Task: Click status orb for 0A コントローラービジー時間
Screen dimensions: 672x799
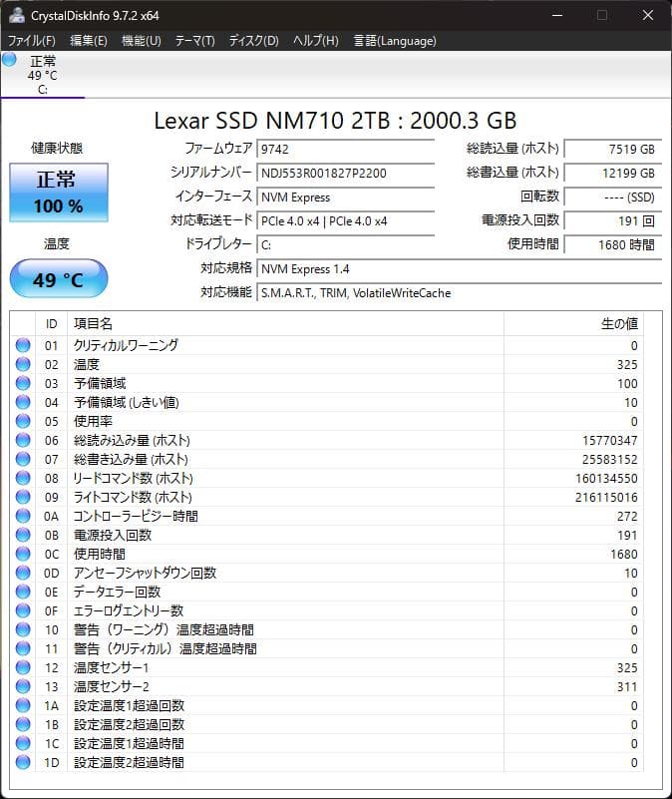Action: [23, 516]
